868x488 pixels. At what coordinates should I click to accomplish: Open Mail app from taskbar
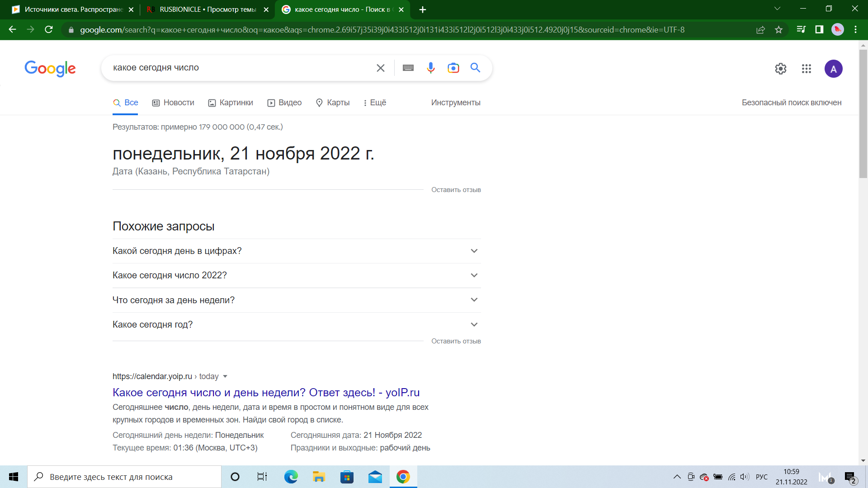coord(375,477)
